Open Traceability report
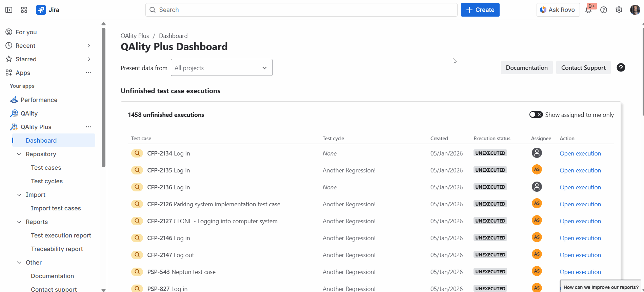Screen dimensions: 644x292 coord(57,249)
